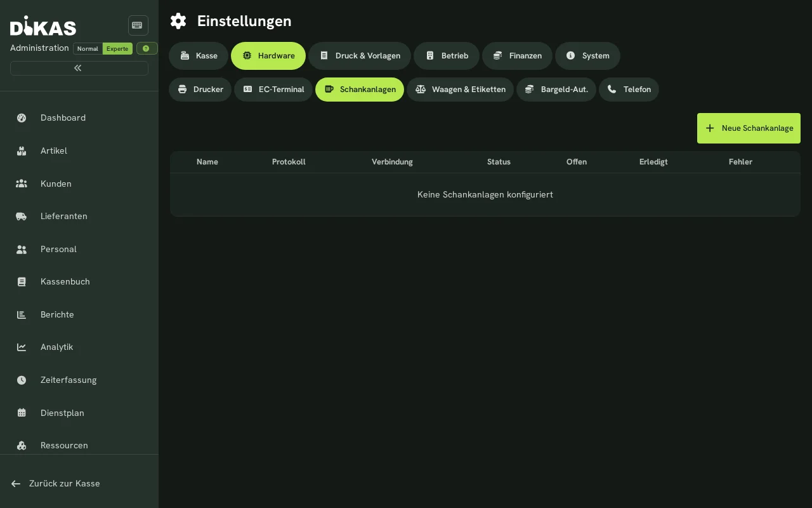812x508 pixels.
Task: Click the 'Keine Schankanlagen konfiguriert' message
Action: [485, 194]
